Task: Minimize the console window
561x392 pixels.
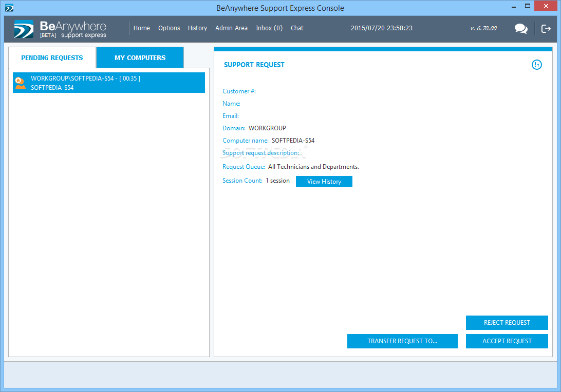Action: [x=514, y=7]
